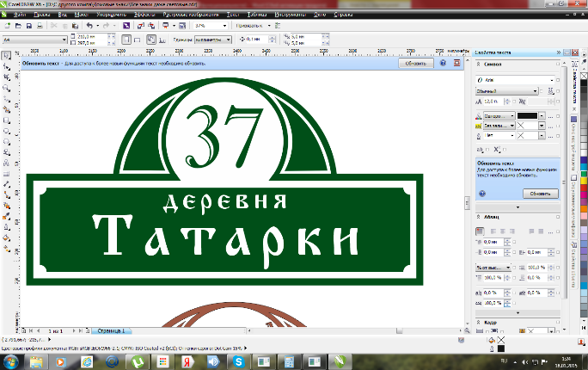Open the Эффекты menu

144,15
